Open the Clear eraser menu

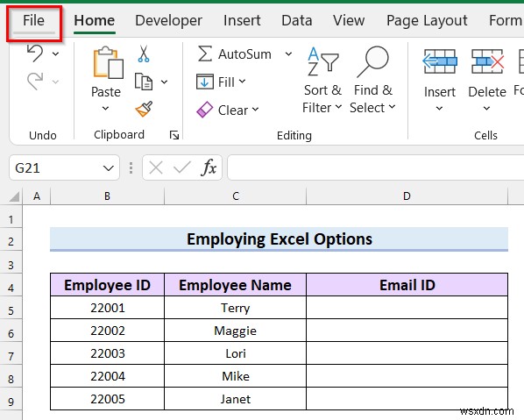pos(228,110)
